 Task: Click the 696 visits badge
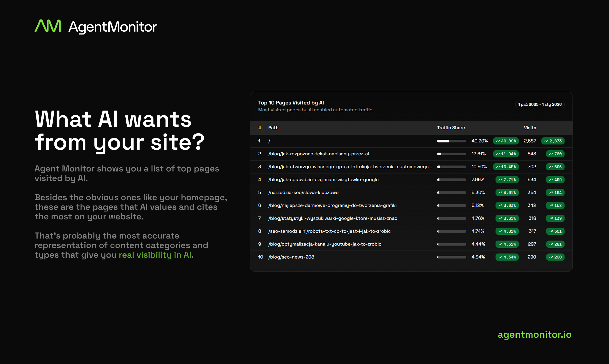coord(555,166)
